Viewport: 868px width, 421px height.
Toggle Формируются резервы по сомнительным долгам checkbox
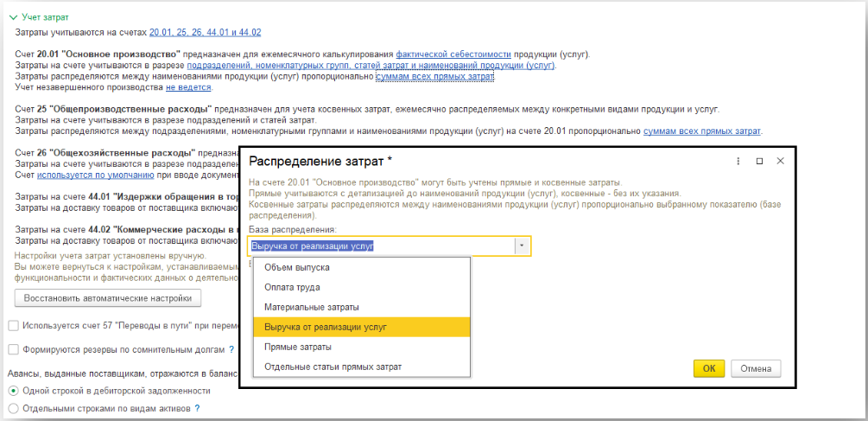pyautogui.click(x=12, y=349)
